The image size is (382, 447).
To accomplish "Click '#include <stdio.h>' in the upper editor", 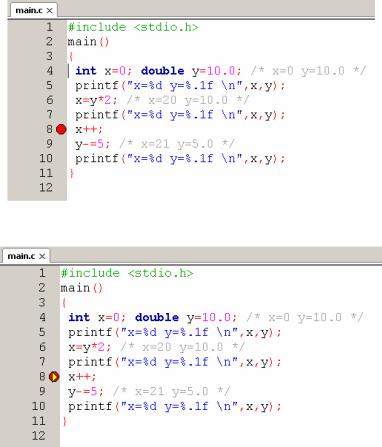I will point(133,27).
